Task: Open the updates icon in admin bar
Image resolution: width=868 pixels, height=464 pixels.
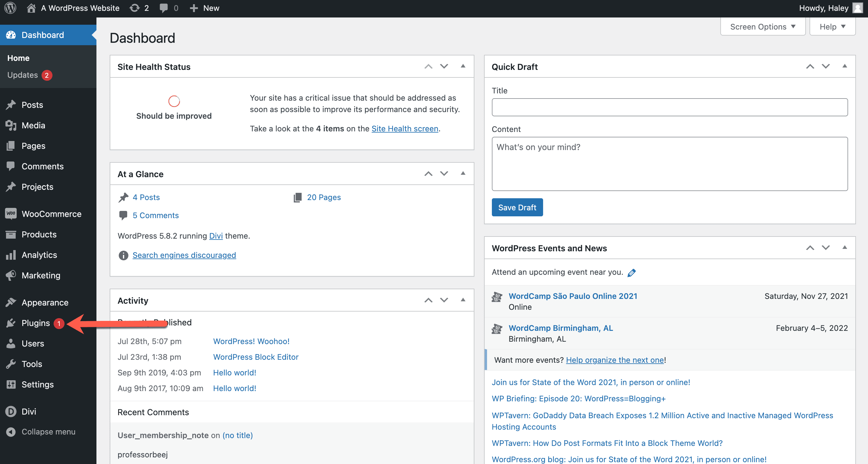Action: click(135, 8)
